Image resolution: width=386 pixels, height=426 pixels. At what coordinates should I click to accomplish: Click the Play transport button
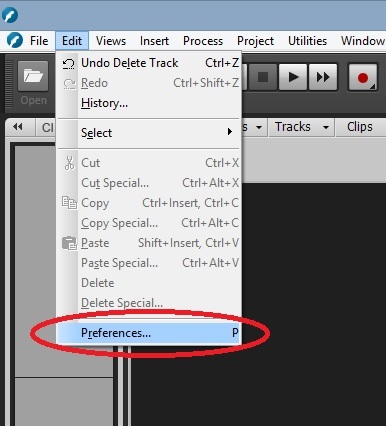pyautogui.click(x=293, y=77)
